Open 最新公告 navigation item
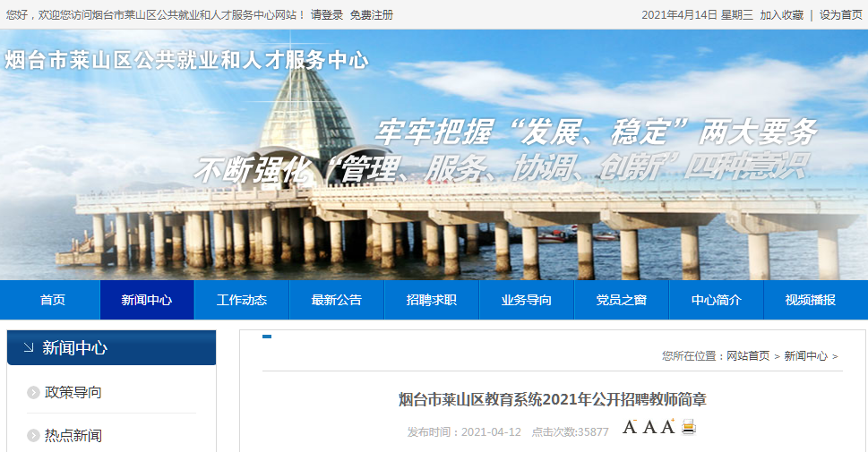This screenshot has height=452, width=868. 337,300
